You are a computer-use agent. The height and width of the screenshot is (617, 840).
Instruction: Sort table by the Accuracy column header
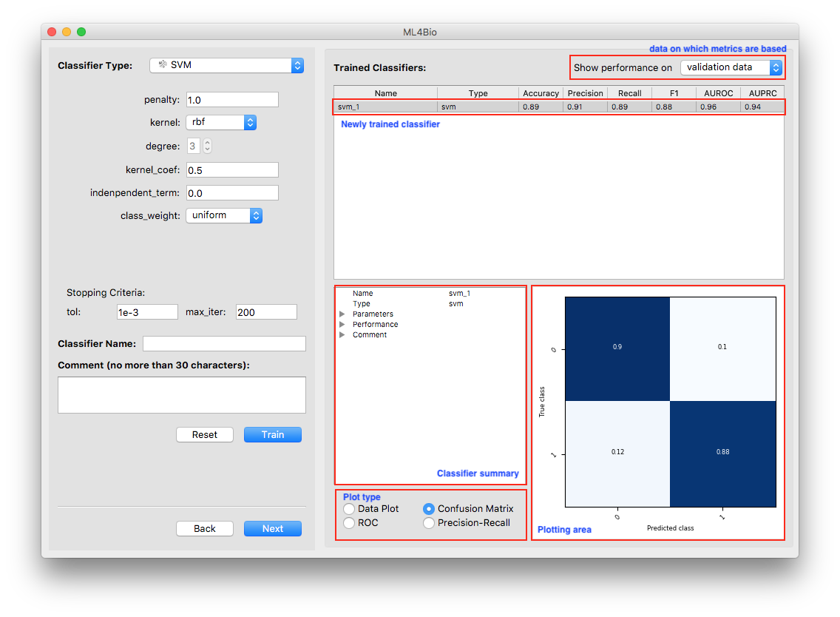[x=540, y=93]
